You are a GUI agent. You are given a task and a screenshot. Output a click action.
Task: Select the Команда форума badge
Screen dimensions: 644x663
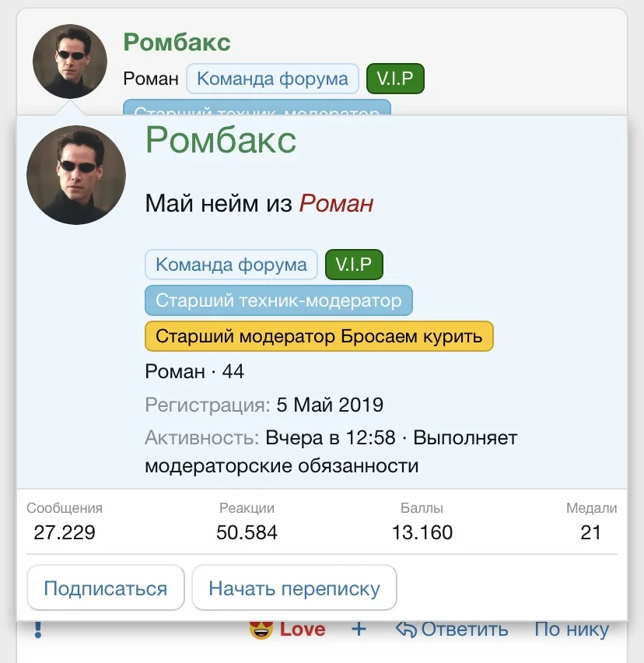click(230, 265)
